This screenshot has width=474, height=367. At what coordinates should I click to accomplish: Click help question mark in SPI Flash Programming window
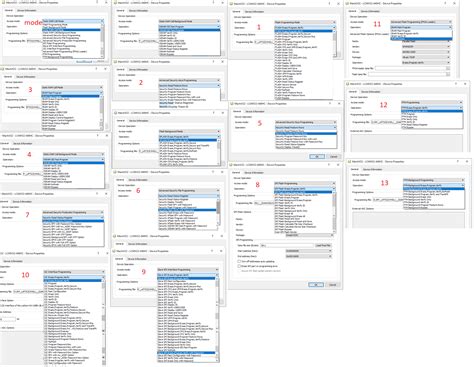point(329,165)
